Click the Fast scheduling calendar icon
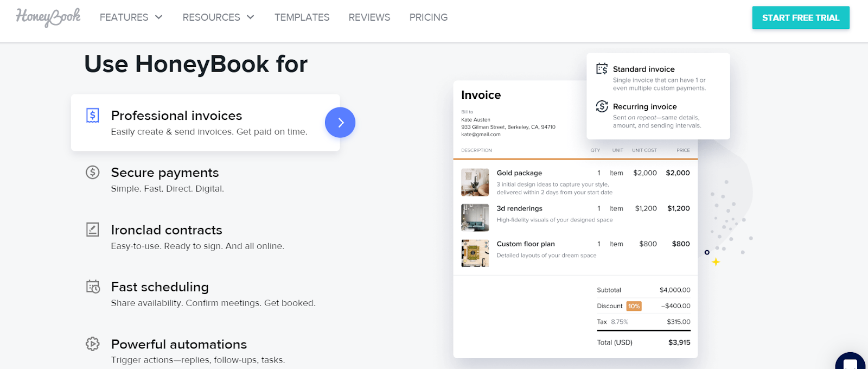 93,287
